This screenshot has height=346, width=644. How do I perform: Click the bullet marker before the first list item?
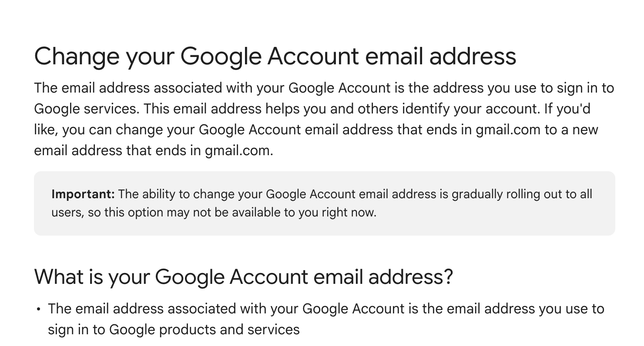(39, 309)
